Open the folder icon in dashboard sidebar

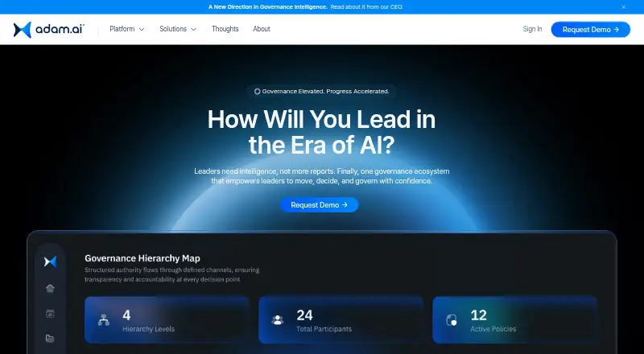pos(50,339)
